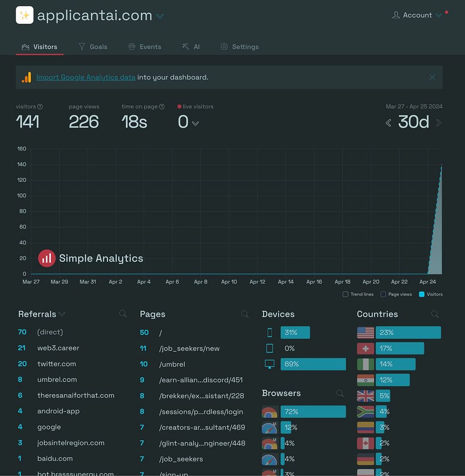Select the twitter.com referral
Screen dimensions: 465x476
[x=72, y=364]
